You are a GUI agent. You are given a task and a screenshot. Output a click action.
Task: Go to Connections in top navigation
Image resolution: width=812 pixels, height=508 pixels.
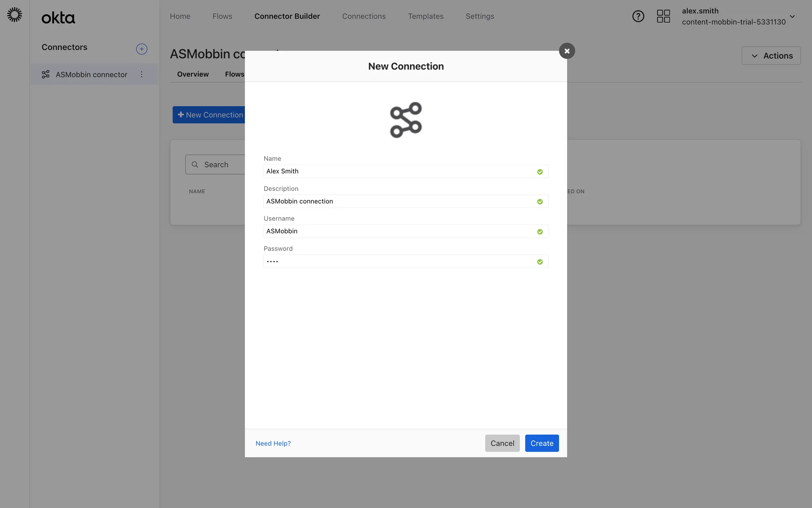[364, 17]
